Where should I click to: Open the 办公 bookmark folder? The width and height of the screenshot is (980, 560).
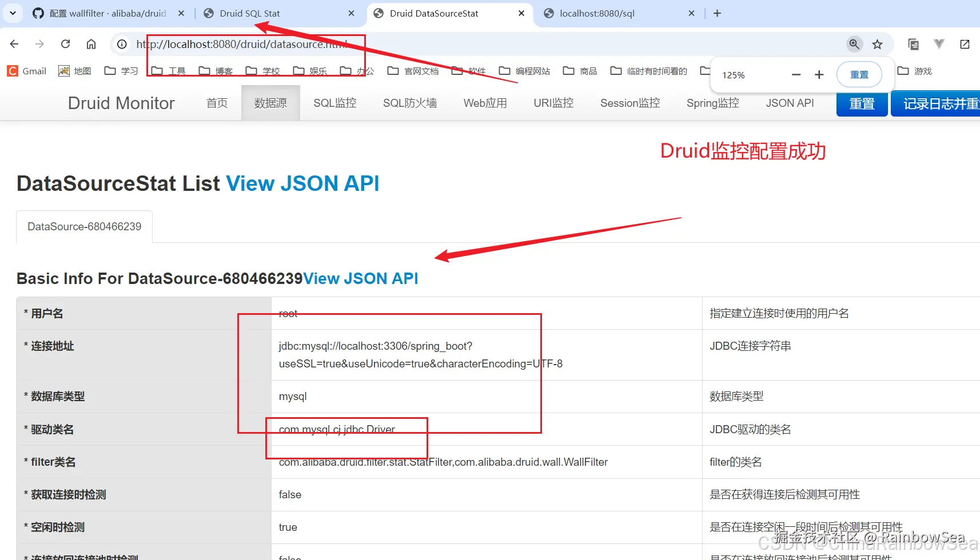click(357, 71)
